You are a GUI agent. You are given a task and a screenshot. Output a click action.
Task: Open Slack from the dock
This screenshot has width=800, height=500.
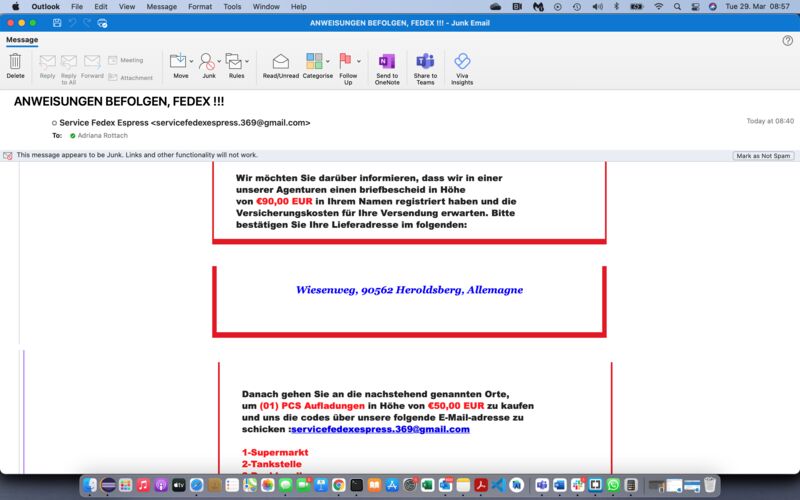[578, 485]
